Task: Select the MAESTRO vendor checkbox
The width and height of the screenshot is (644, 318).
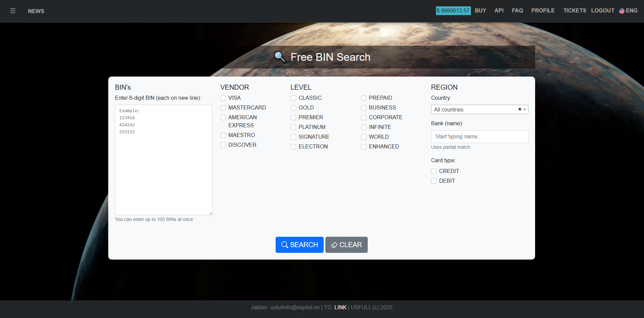Action: [x=223, y=135]
